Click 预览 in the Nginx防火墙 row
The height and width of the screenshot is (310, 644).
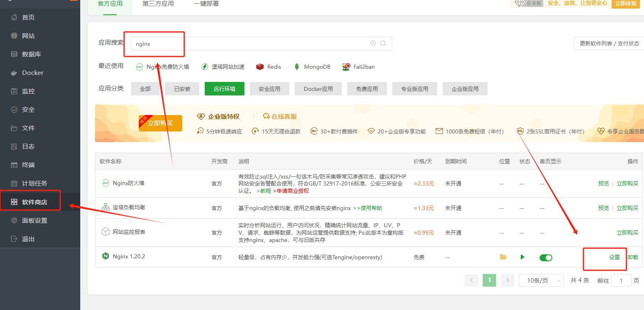[603, 183]
